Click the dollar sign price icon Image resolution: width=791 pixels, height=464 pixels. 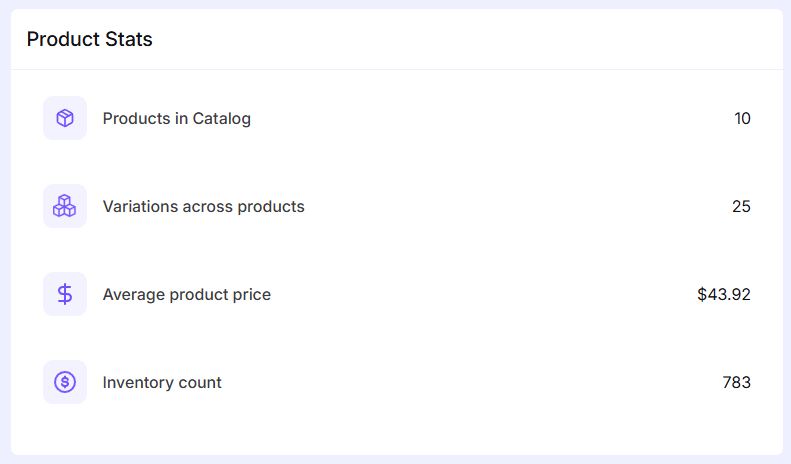coord(65,294)
